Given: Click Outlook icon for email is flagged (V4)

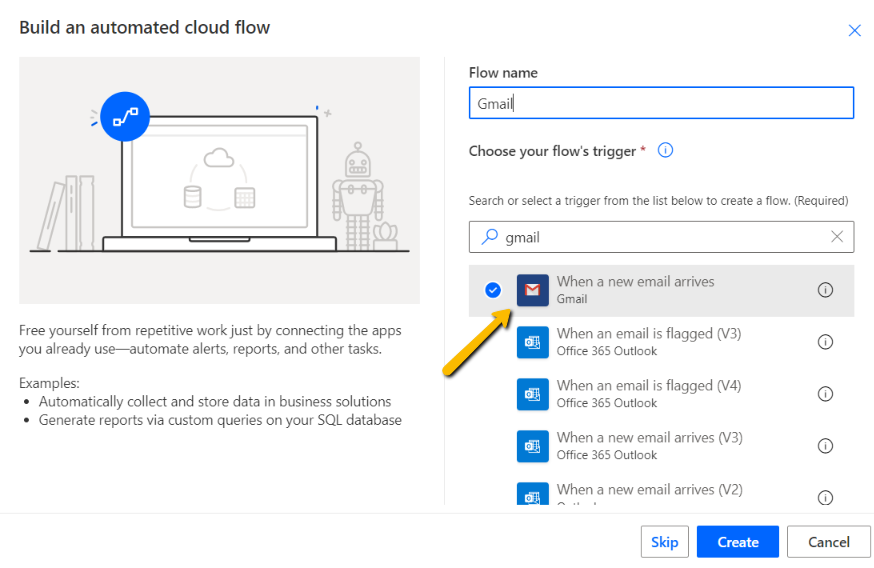Looking at the screenshot, I should pyautogui.click(x=532, y=394).
